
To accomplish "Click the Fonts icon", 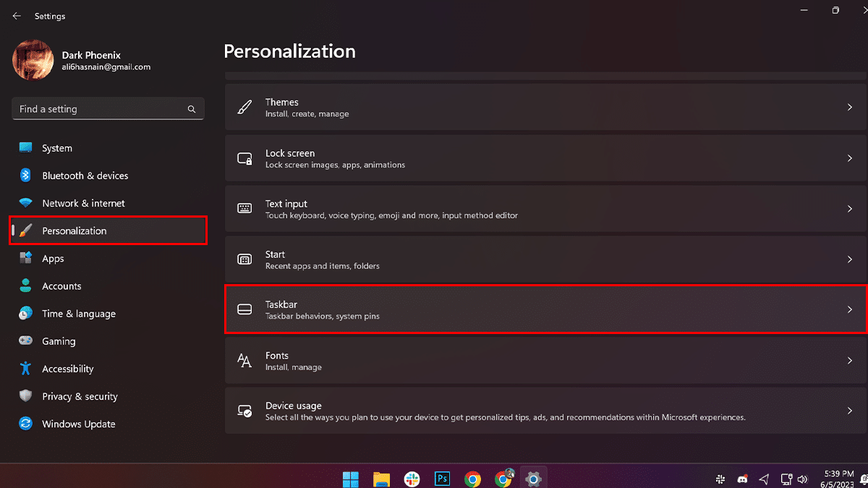I will [244, 361].
